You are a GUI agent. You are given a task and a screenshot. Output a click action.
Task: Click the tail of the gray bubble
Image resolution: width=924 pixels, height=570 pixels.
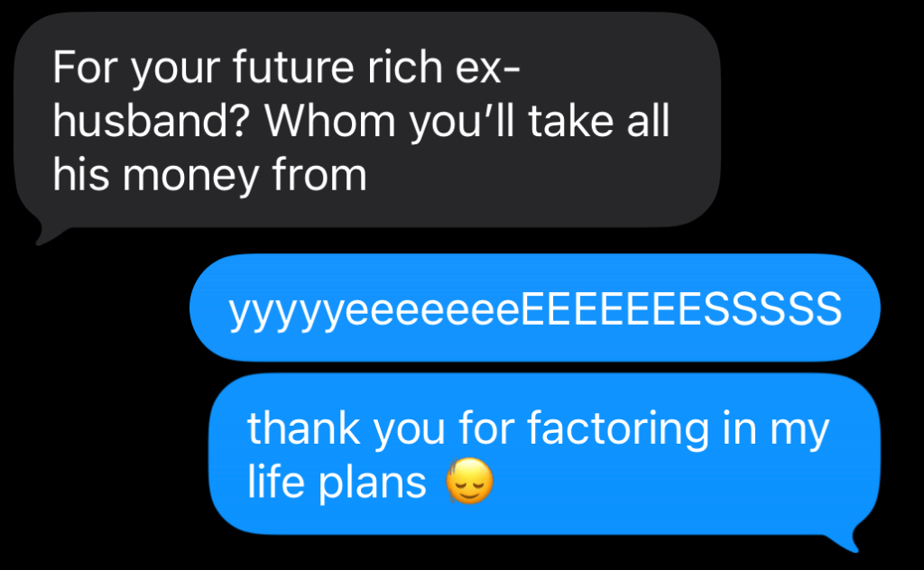[47, 234]
